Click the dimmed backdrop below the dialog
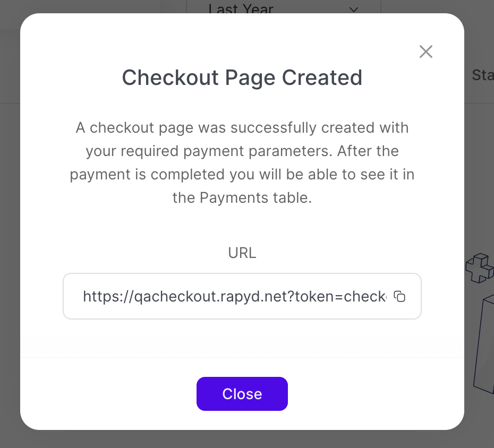The image size is (494, 448). click(242, 440)
